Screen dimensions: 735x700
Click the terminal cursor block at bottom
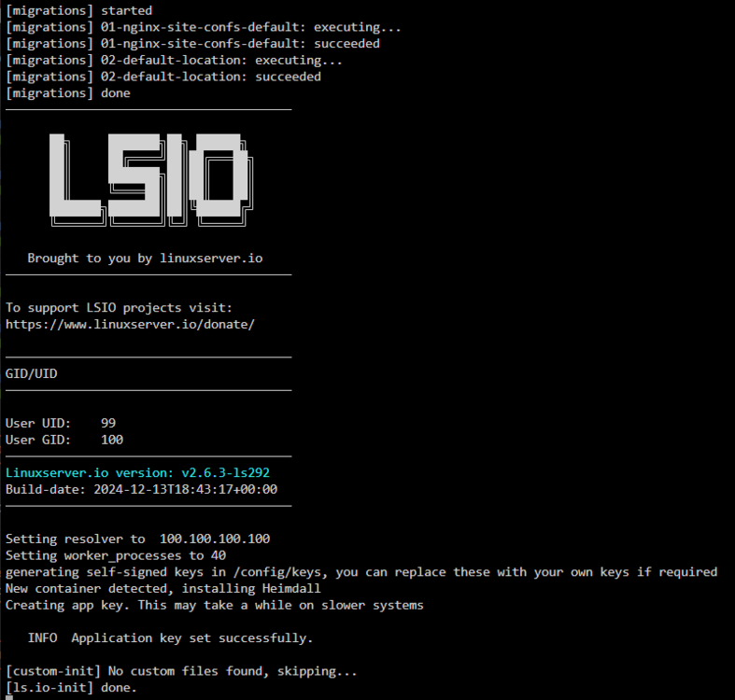tap(9, 697)
